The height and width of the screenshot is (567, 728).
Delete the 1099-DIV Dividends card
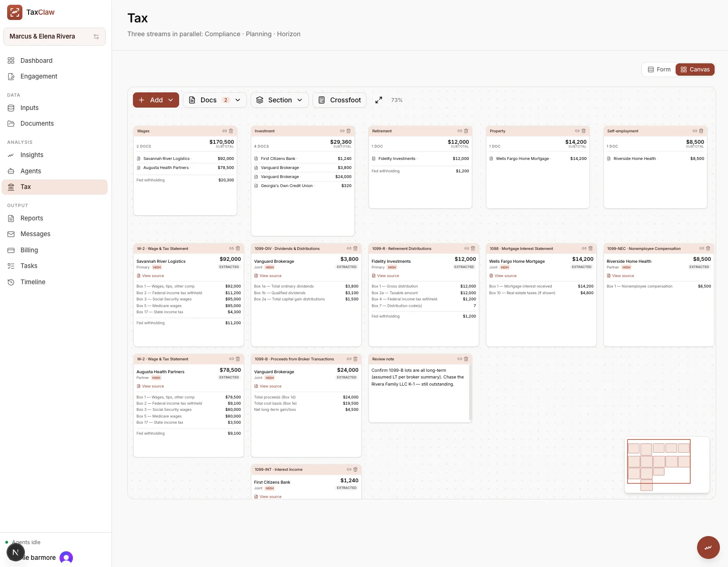click(x=355, y=249)
